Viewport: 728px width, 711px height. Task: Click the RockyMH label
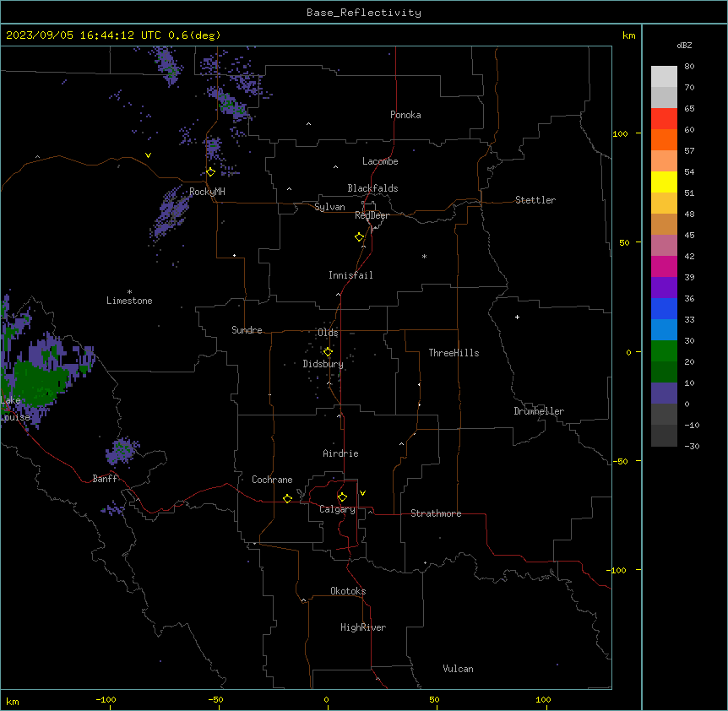(x=207, y=192)
